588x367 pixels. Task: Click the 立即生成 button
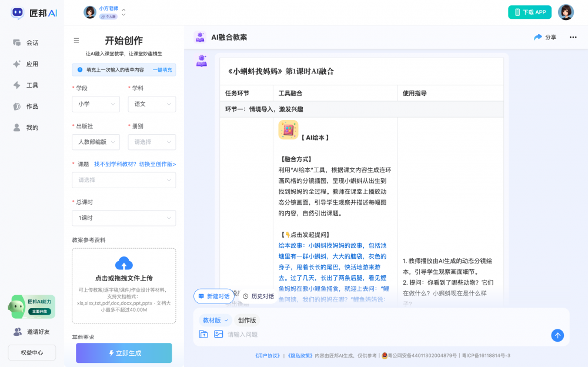[124, 353]
